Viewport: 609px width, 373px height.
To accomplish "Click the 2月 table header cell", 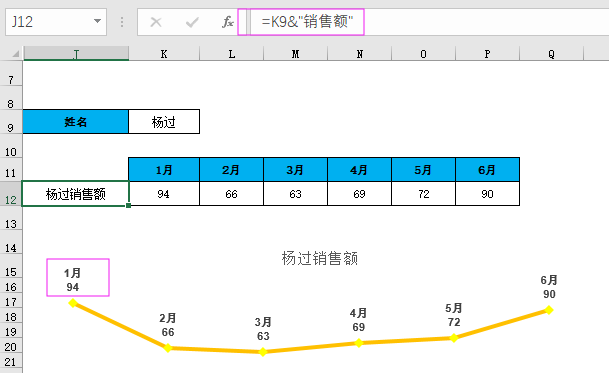I will pos(231,170).
